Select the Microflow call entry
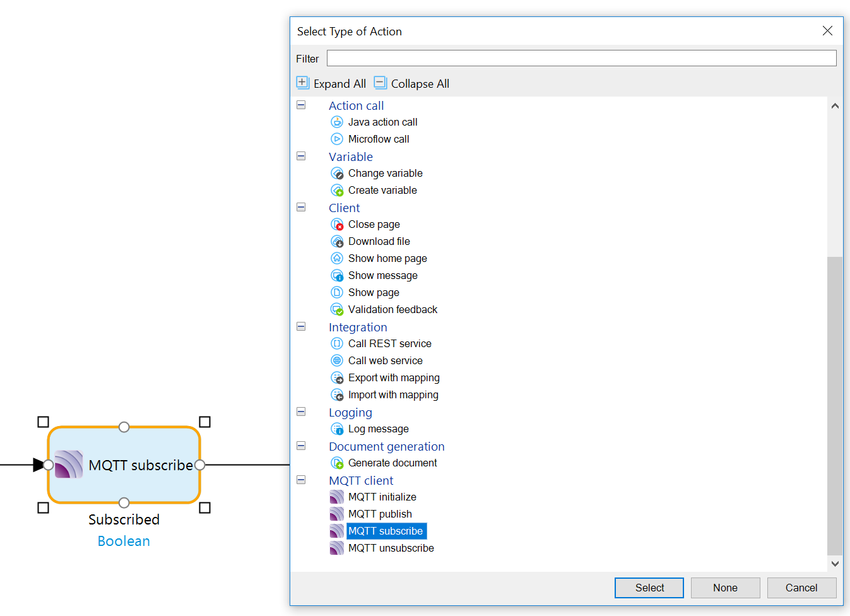The image size is (850, 616). 379,139
